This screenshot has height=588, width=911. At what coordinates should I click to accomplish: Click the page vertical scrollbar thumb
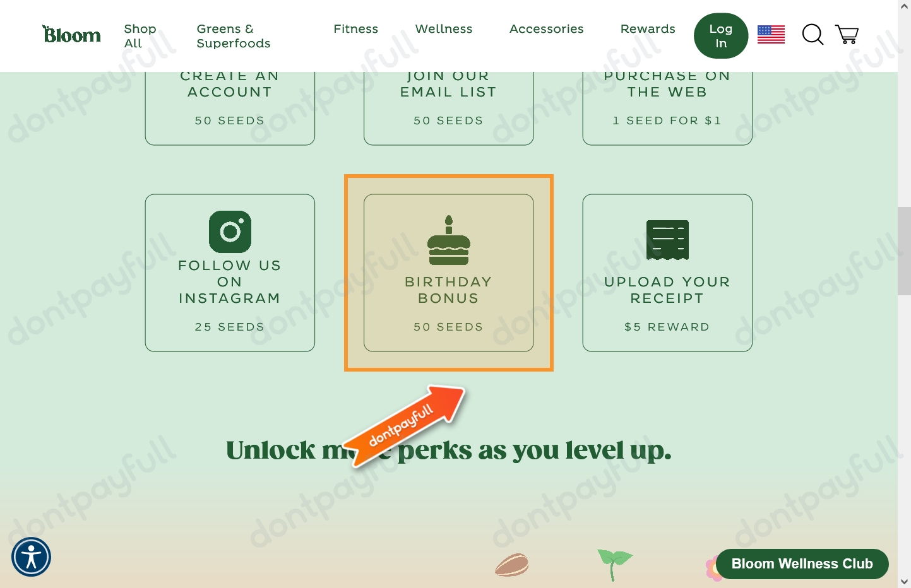pos(904,250)
